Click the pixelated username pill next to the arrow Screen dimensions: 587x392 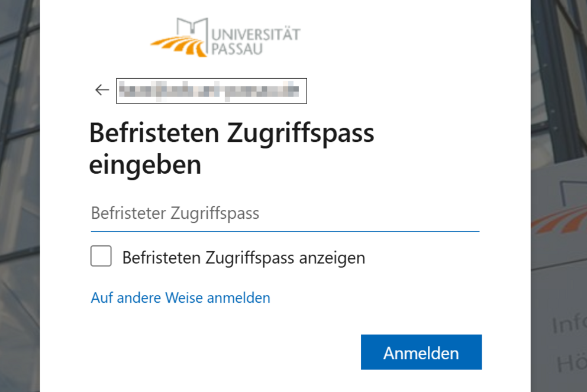[x=211, y=90]
